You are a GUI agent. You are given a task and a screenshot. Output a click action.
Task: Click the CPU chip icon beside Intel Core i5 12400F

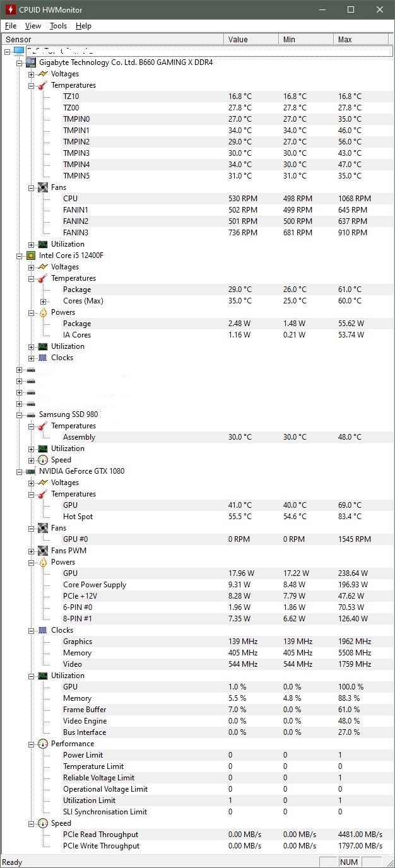pos(30,255)
